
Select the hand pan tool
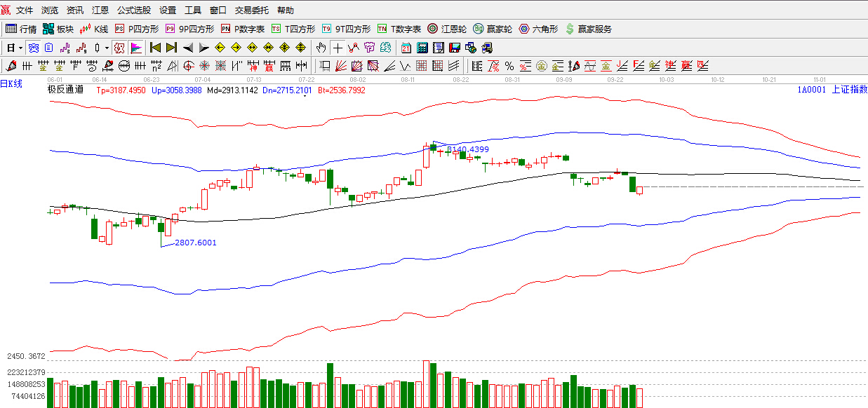321,48
